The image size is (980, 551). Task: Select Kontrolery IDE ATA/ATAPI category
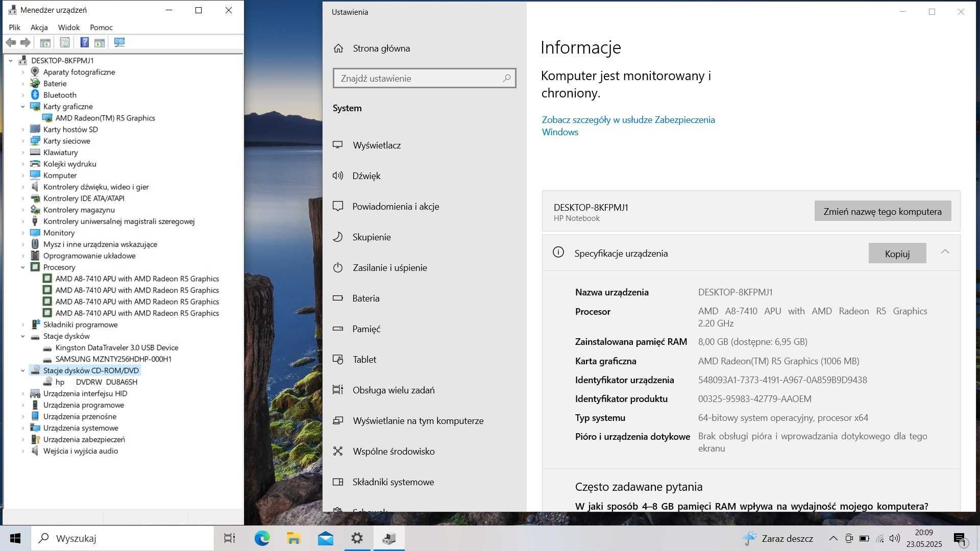coord(84,198)
